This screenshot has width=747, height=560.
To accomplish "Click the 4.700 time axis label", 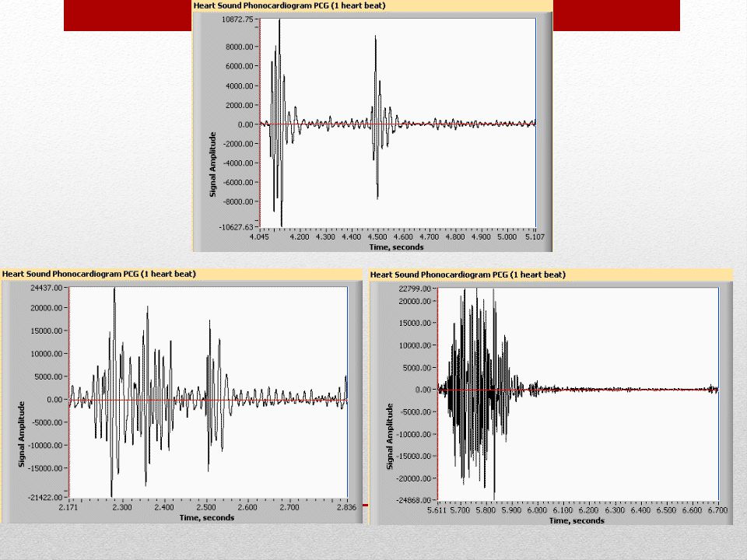I will click(430, 236).
